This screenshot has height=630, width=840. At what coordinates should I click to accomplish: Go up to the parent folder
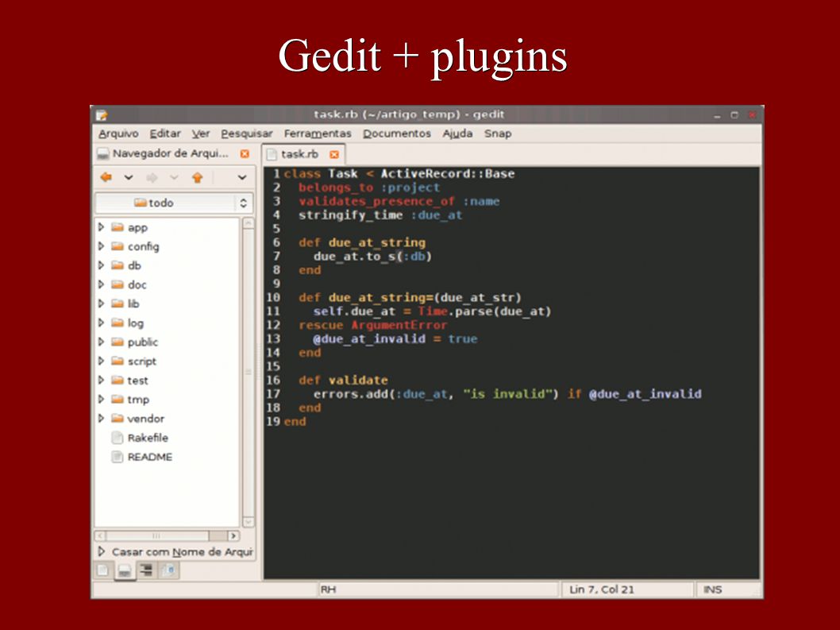pos(198,177)
